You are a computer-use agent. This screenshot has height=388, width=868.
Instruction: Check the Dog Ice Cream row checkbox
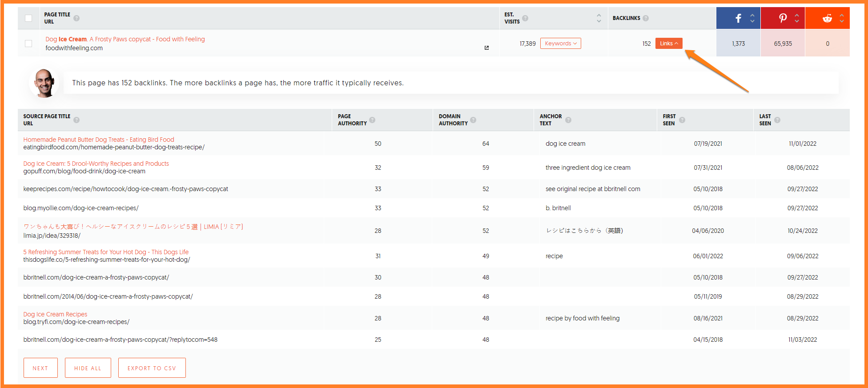[x=28, y=44]
